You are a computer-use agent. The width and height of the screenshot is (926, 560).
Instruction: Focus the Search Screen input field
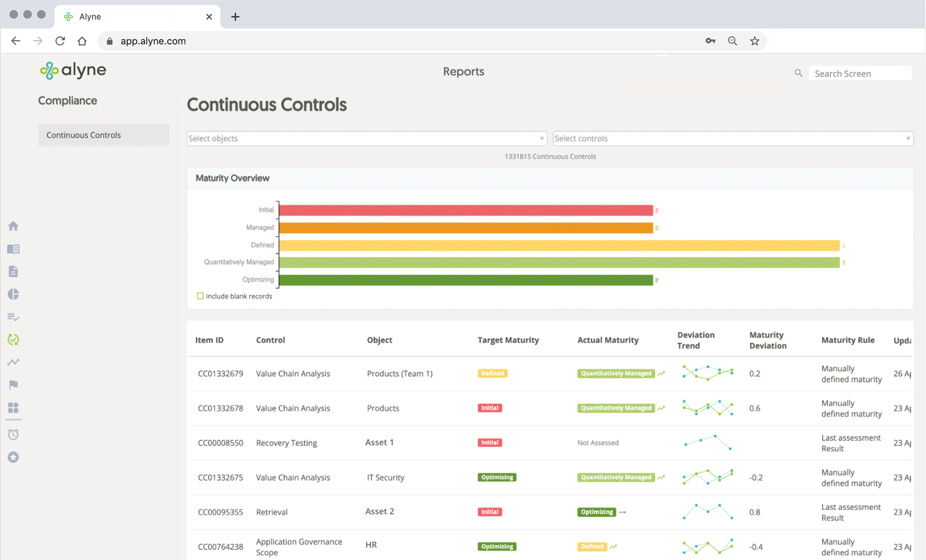(859, 74)
